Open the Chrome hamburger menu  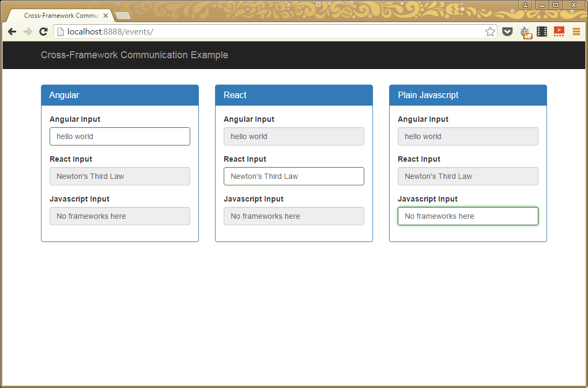(576, 32)
